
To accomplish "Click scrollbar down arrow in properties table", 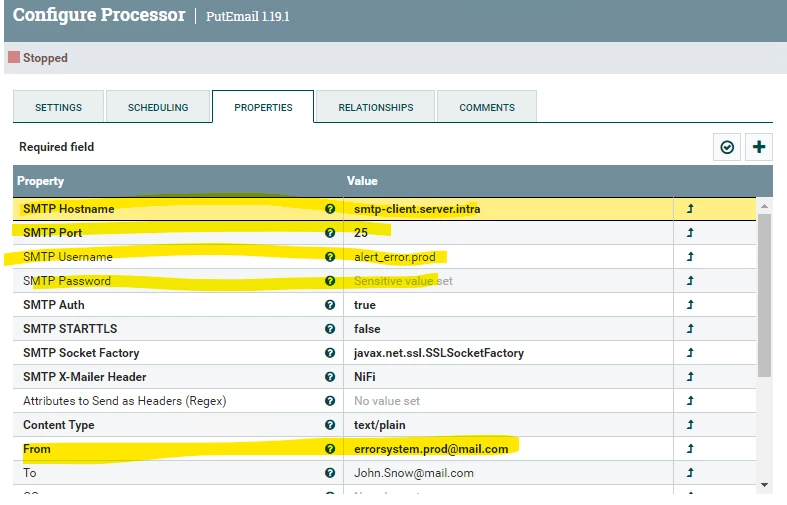I will [764, 485].
